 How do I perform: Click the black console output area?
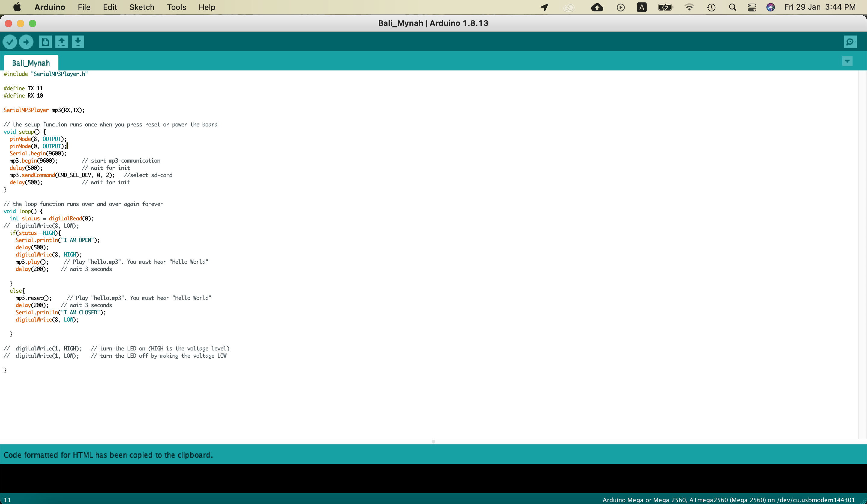[433, 478]
